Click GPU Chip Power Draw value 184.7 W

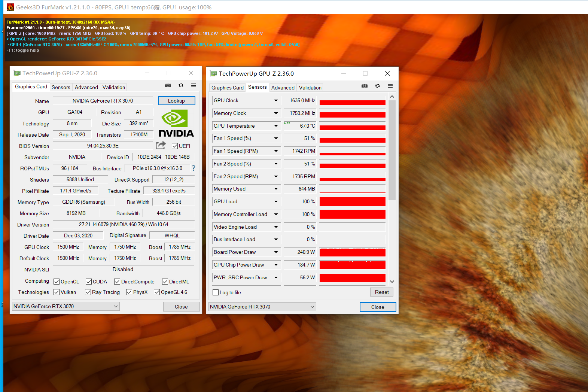pos(300,265)
